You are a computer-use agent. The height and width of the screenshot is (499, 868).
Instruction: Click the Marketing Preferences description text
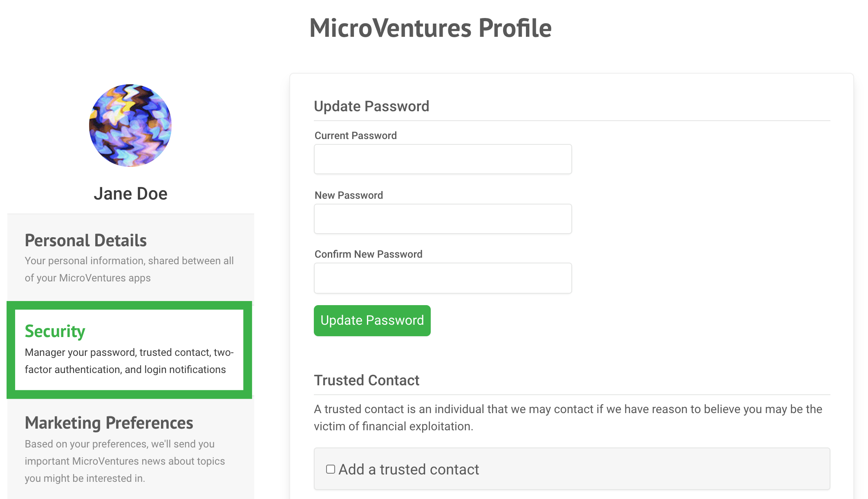pos(125,461)
